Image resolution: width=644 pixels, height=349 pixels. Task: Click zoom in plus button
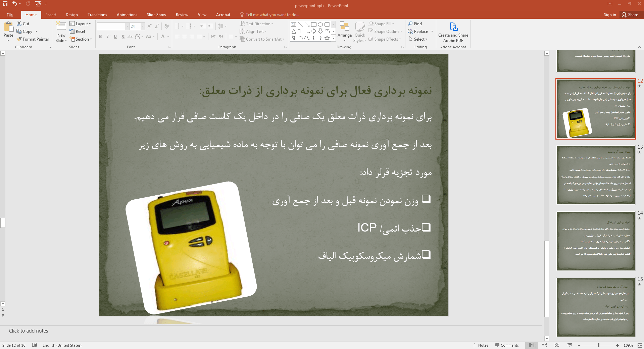tap(617, 345)
